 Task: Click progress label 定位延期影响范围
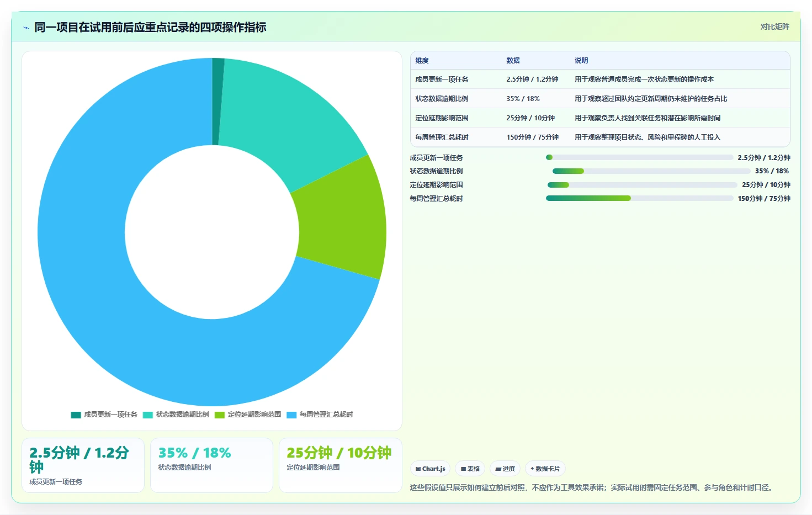(436, 185)
